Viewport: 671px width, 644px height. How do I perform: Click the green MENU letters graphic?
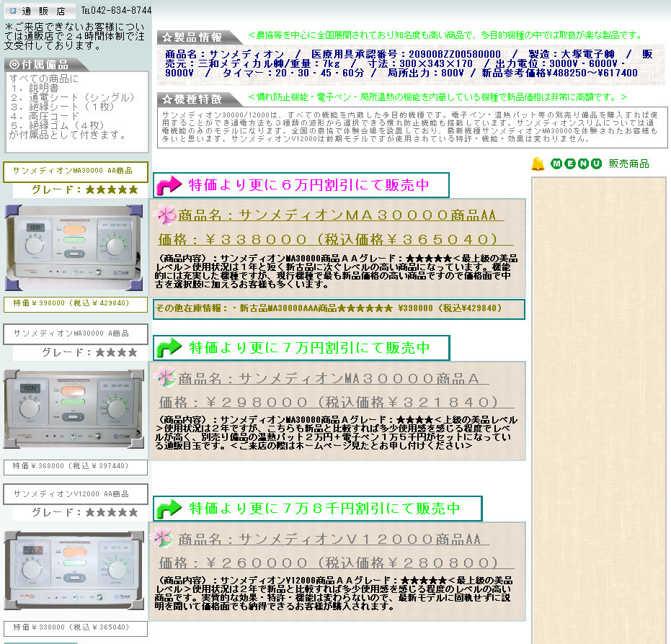577,164
